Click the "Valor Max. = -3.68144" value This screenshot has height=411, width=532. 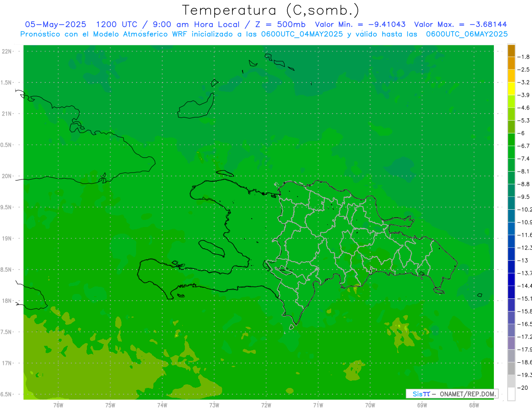pyautogui.click(x=460, y=24)
